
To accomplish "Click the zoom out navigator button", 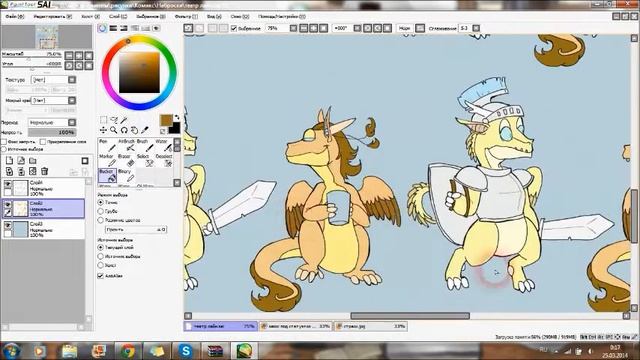I will [69, 56].
